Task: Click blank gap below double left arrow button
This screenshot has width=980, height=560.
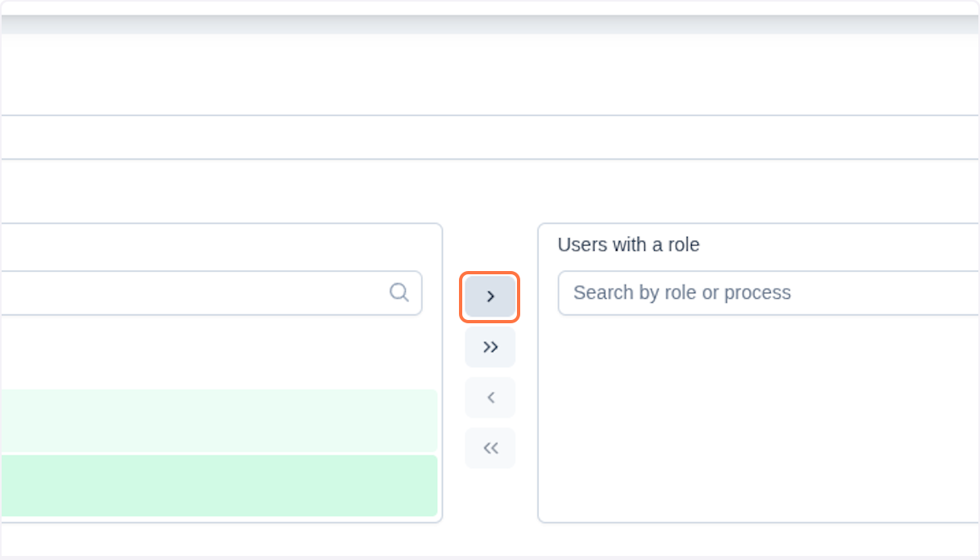Action: (x=490, y=496)
